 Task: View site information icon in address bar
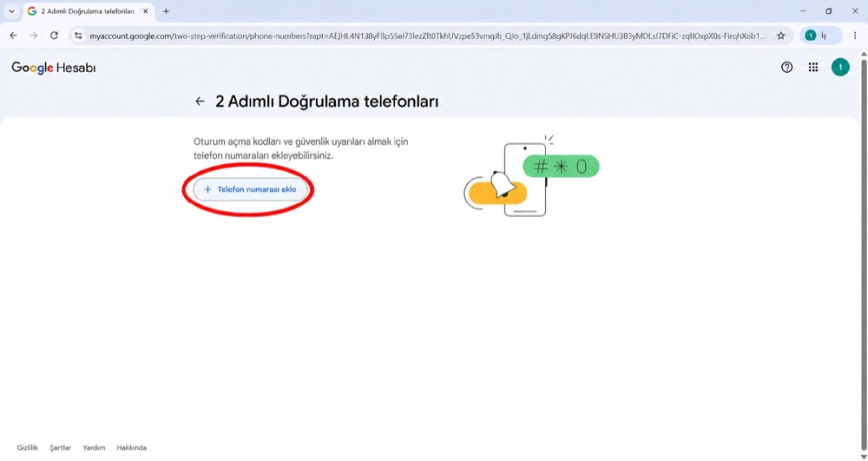pyautogui.click(x=79, y=36)
